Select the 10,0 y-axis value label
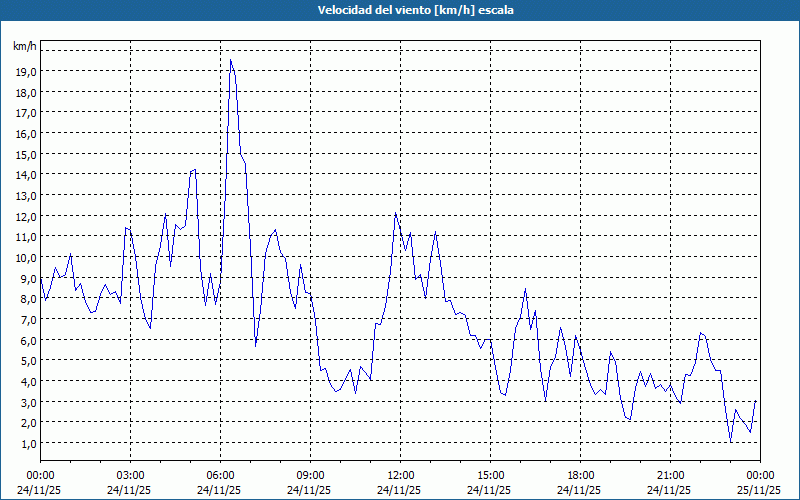 tap(25, 257)
